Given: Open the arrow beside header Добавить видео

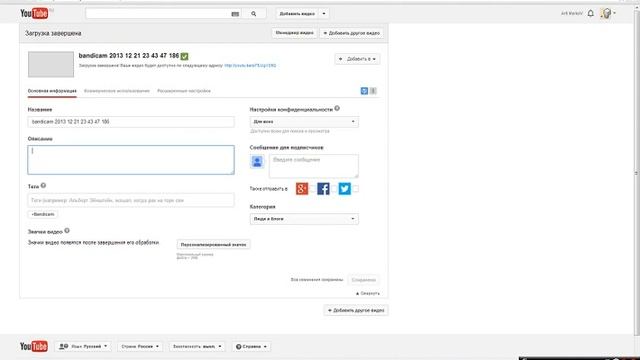Looking at the screenshot, I should coord(324,14).
